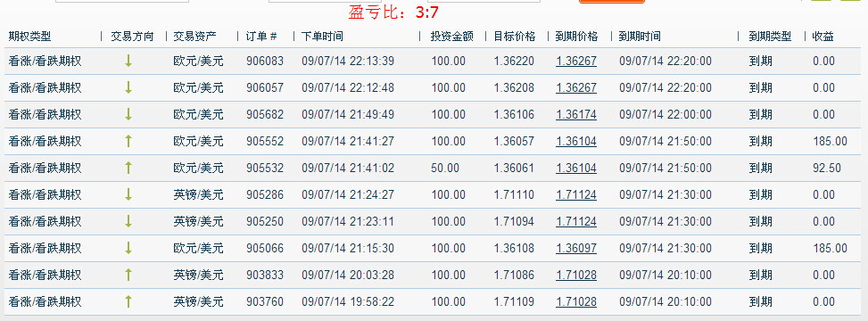Select order number 903833
Viewport: 868px width, 321px height.
tap(265, 275)
